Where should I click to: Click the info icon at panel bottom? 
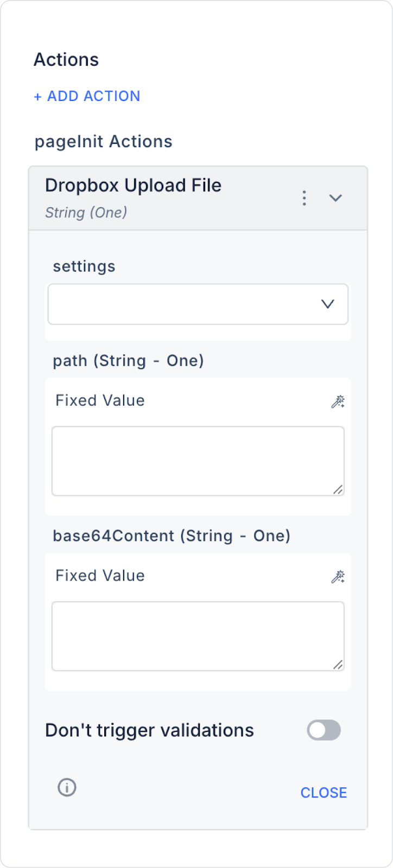click(x=67, y=787)
